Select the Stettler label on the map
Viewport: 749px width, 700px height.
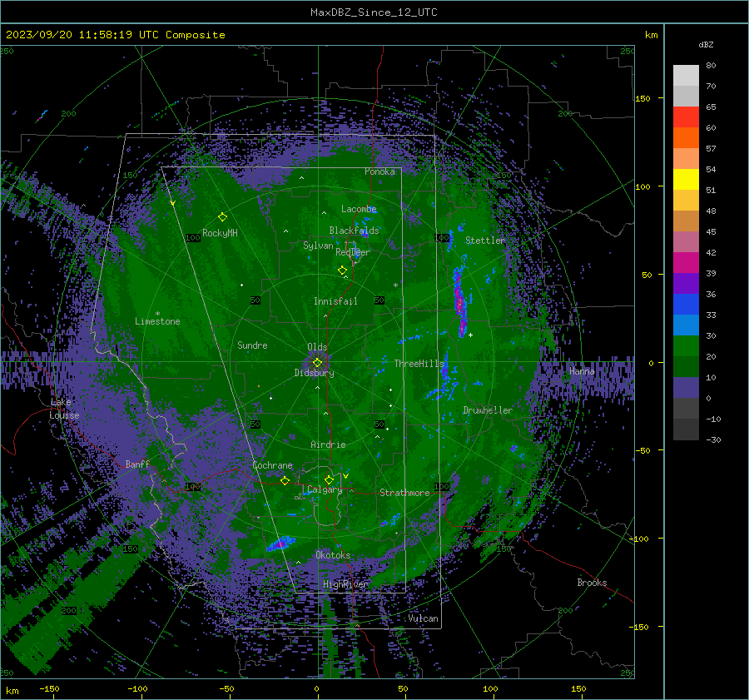click(x=485, y=241)
